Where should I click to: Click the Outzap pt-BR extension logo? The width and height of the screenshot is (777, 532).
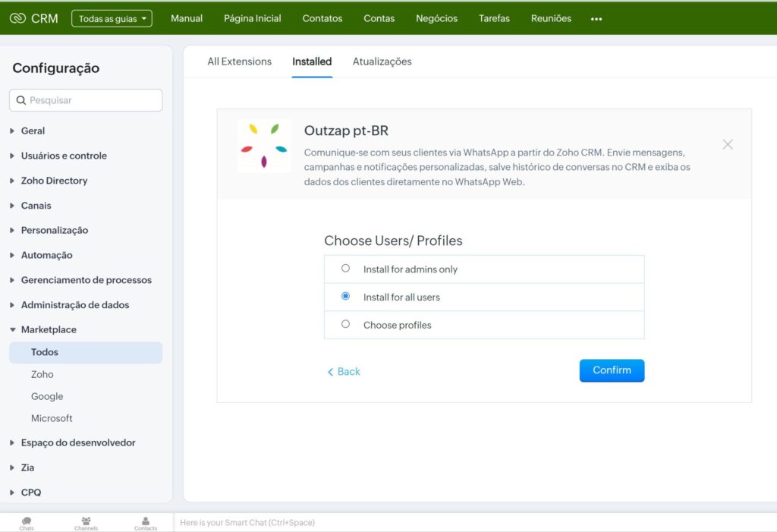coord(264,146)
